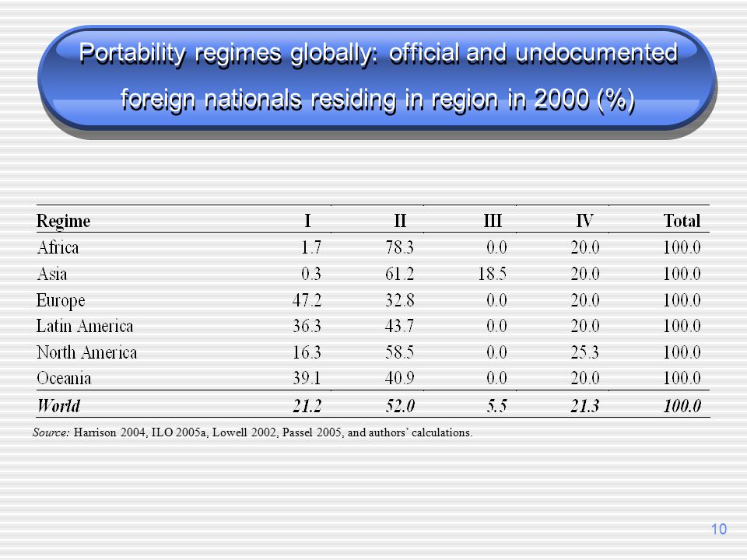Click Oceania's regime I value 39.1

[307, 378]
